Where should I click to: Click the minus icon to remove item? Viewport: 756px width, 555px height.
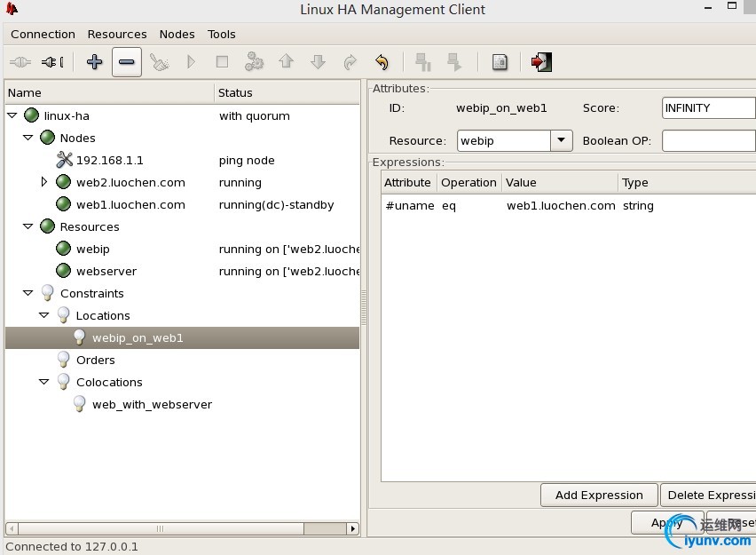[x=126, y=62]
